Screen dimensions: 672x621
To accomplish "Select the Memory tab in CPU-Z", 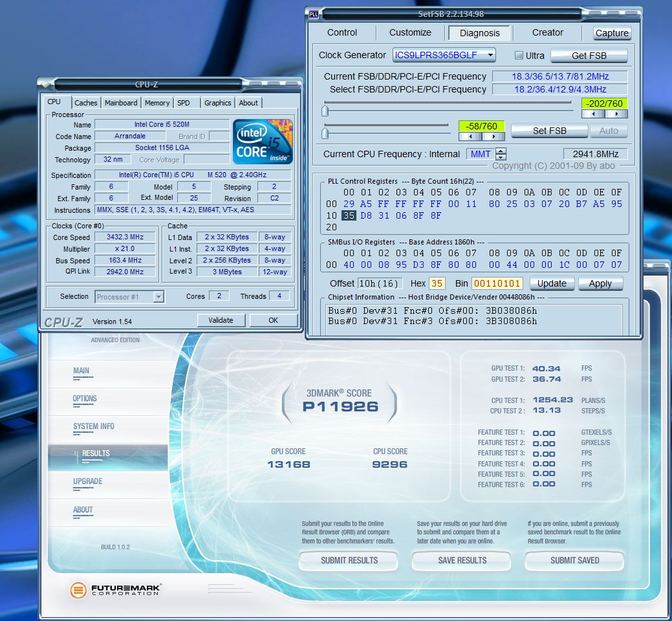I will (157, 103).
